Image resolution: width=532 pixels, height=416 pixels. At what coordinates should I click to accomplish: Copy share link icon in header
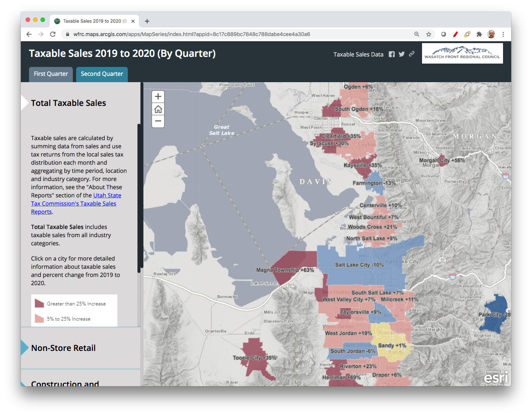tap(412, 54)
